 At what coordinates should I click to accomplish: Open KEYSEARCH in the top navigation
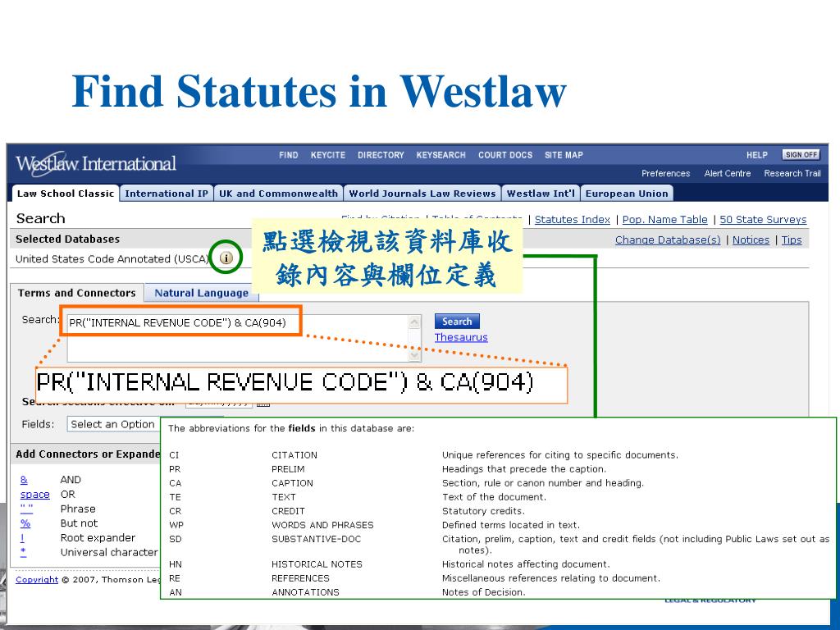coord(441,155)
